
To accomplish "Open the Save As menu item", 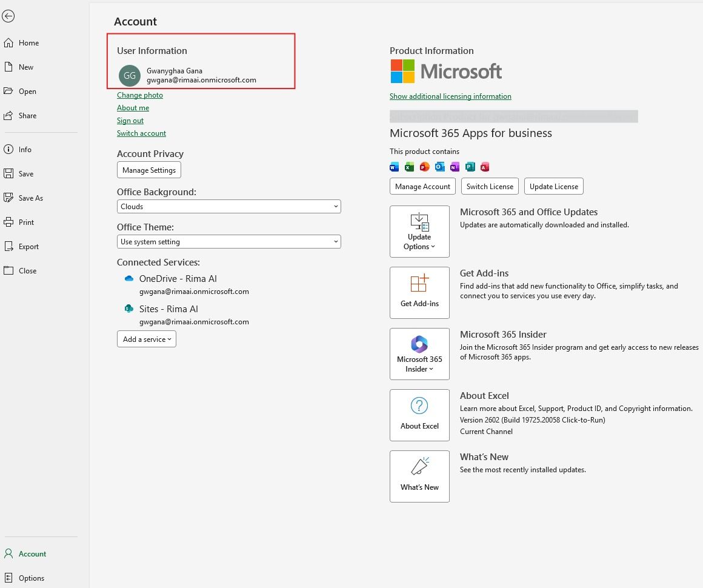I will (30, 198).
